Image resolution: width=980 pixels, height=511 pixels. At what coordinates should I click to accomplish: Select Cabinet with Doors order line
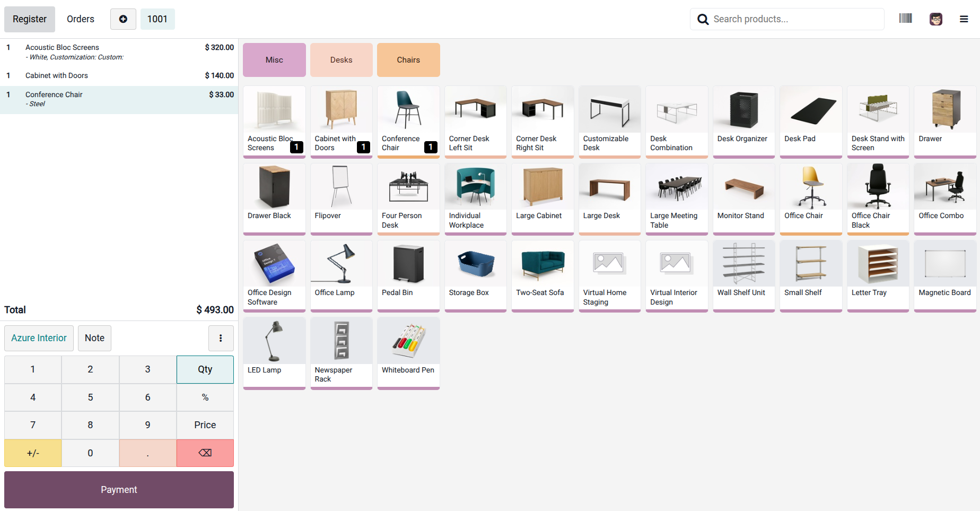pyautogui.click(x=119, y=75)
